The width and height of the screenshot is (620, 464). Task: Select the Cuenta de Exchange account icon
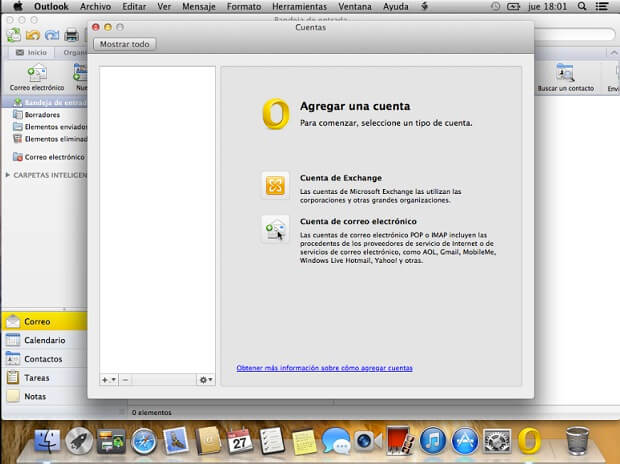click(275, 185)
